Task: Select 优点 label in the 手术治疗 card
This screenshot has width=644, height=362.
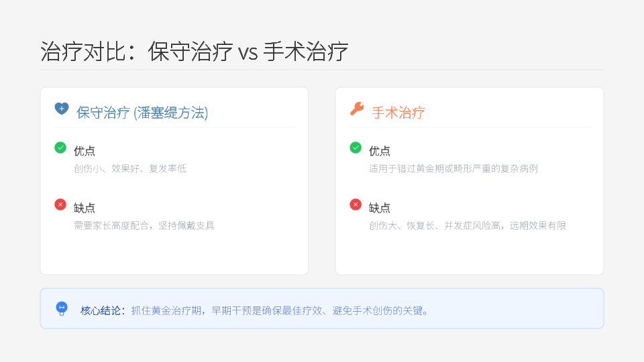Action: click(x=380, y=151)
